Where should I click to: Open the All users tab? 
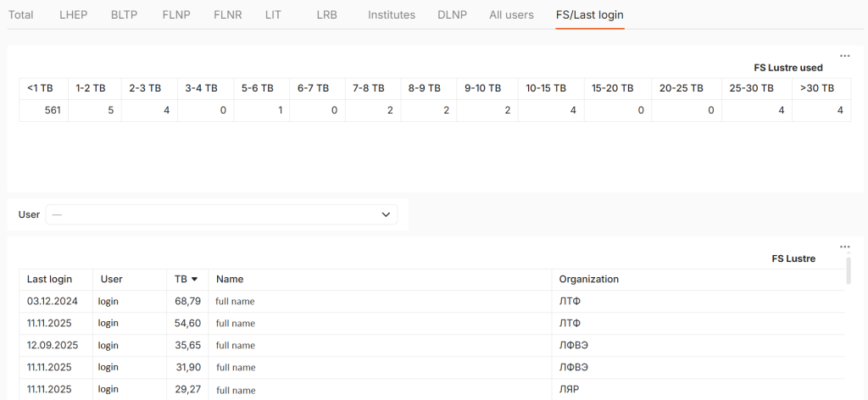(511, 15)
